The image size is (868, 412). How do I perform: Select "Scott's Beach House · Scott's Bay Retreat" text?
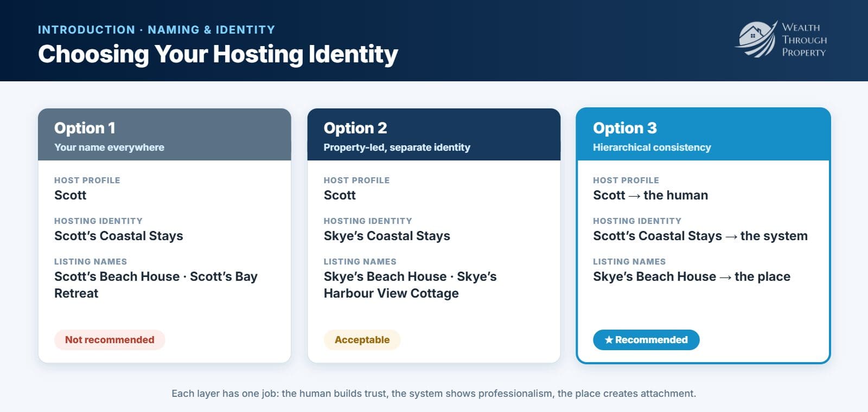tap(156, 285)
